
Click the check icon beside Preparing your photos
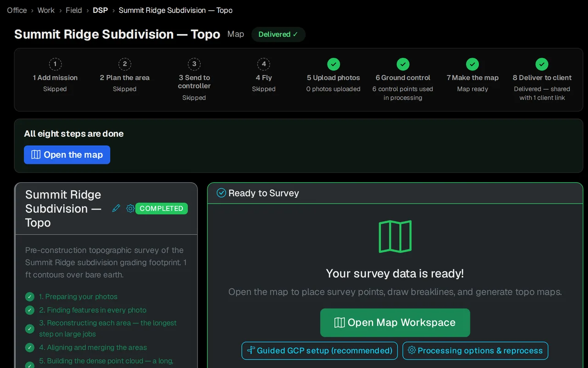pyautogui.click(x=30, y=297)
